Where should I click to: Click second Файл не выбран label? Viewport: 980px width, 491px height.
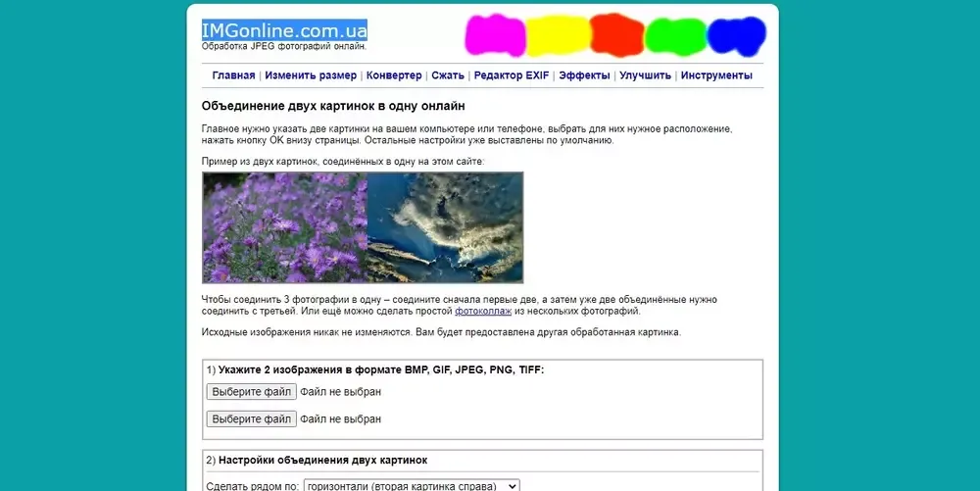pyautogui.click(x=341, y=419)
